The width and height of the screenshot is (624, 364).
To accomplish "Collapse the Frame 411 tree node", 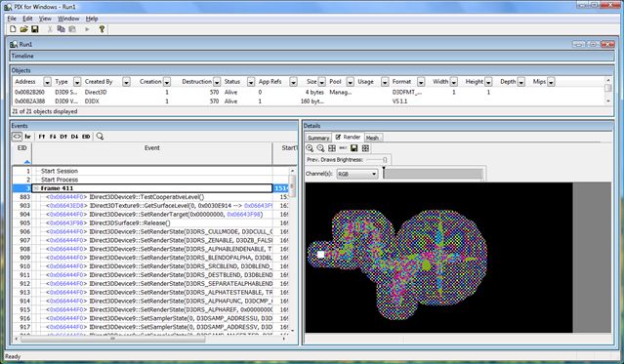I will coord(36,188).
